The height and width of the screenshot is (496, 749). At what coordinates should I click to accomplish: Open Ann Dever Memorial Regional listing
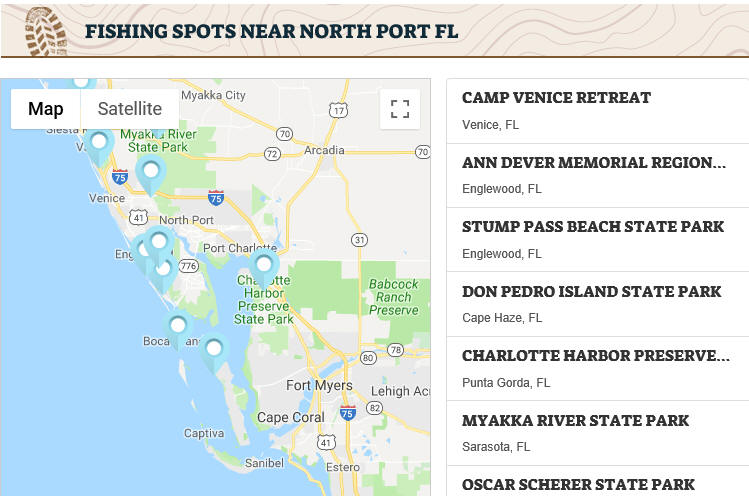click(x=598, y=175)
